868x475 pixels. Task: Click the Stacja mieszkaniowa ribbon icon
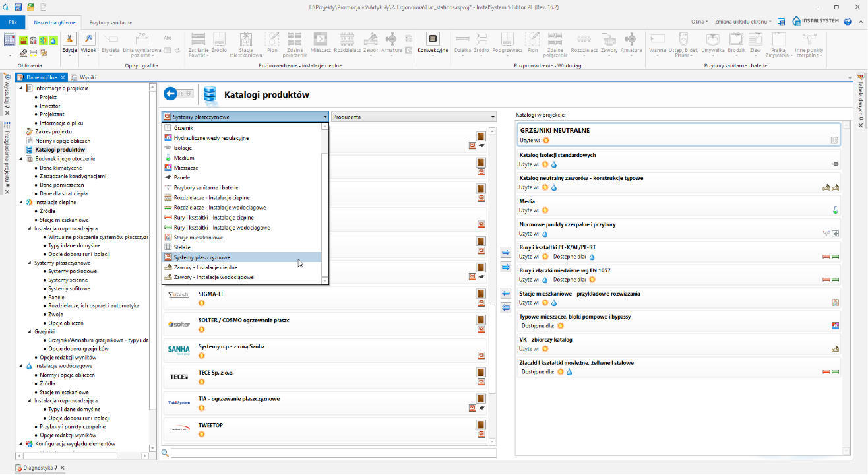click(245, 38)
